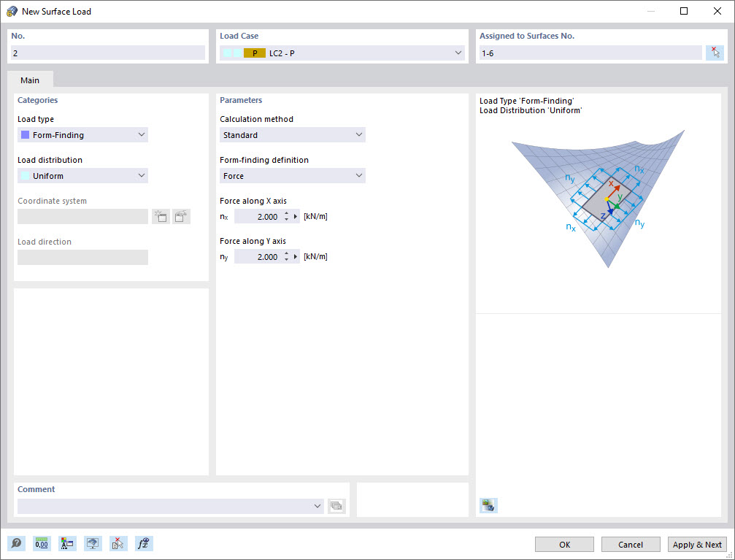Edit the coordinate system using pencil-window icon
The height and width of the screenshot is (560, 735).
click(x=181, y=216)
